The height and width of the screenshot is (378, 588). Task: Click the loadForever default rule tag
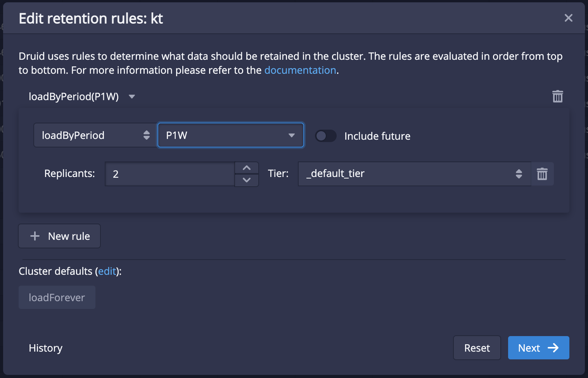[57, 297]
